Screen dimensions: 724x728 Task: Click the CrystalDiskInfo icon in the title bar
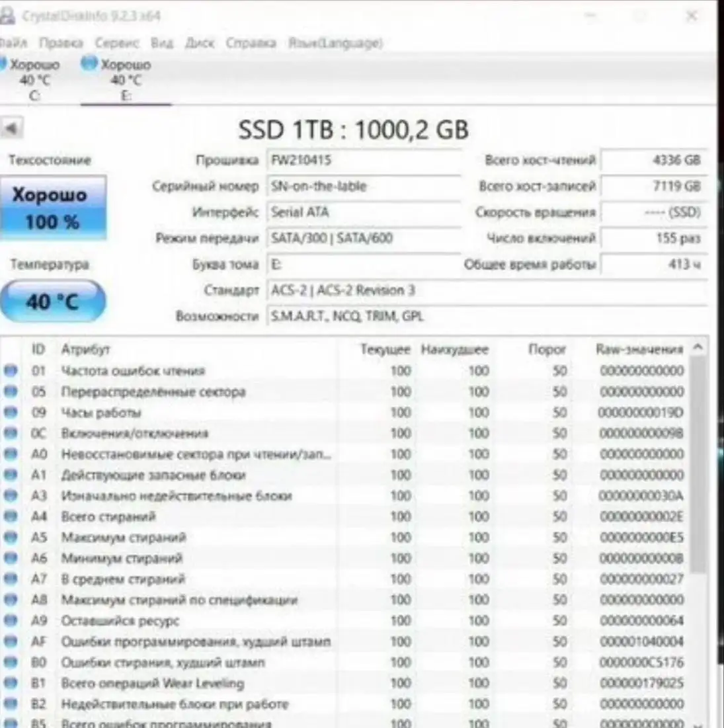click(8, 16)
